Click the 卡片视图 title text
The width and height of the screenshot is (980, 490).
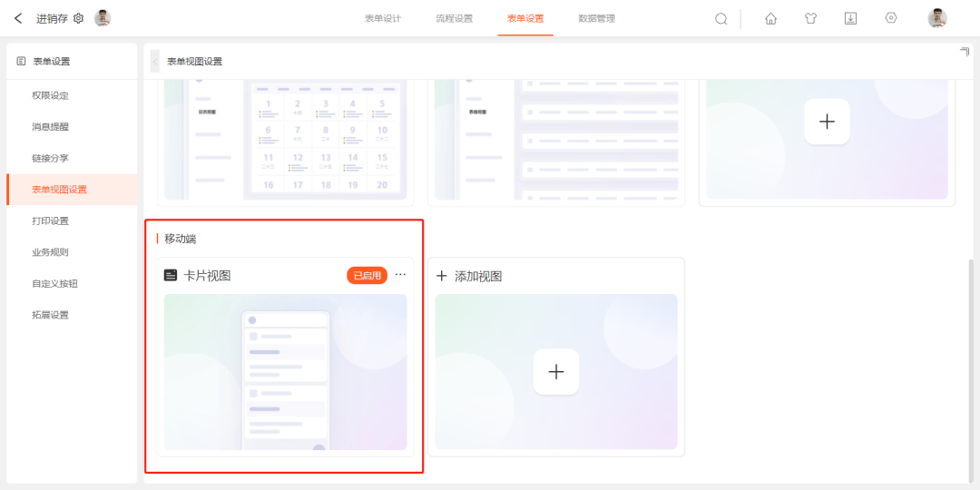point(208,276)
